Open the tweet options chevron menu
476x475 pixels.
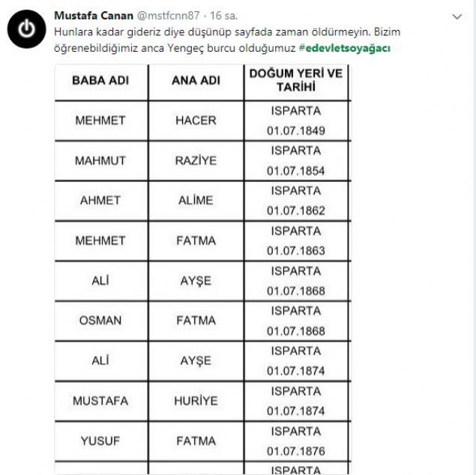(458, 16)
